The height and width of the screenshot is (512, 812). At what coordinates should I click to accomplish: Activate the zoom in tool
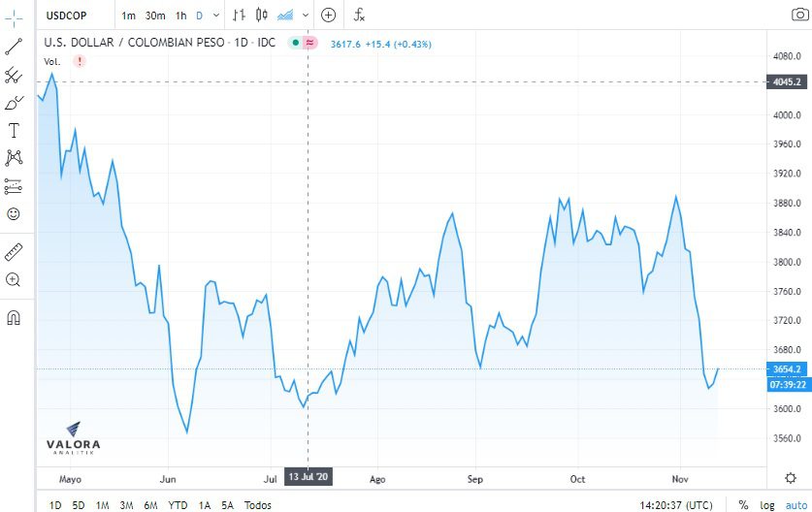click(13, 280)
